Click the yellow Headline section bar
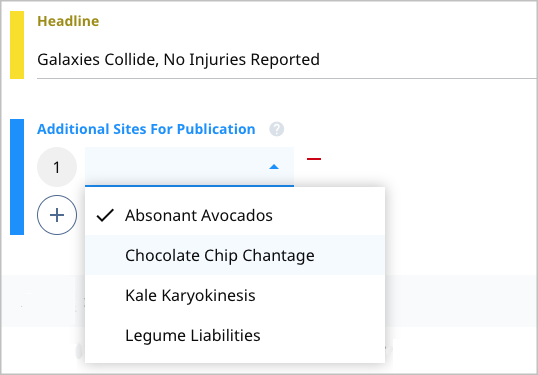This screenshot has width=538, height=375. [x=17, y=45]
